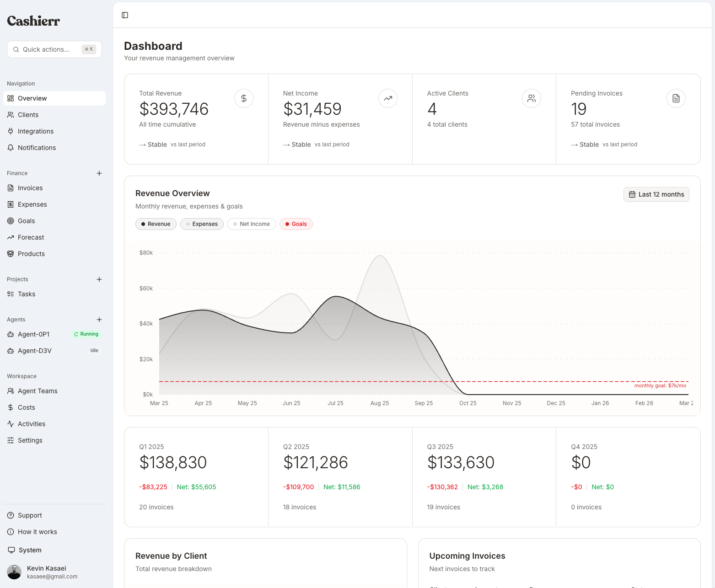This screenshot has height=588, width=715.
Task: Open the Support link
Action: [x=30, y=515]
